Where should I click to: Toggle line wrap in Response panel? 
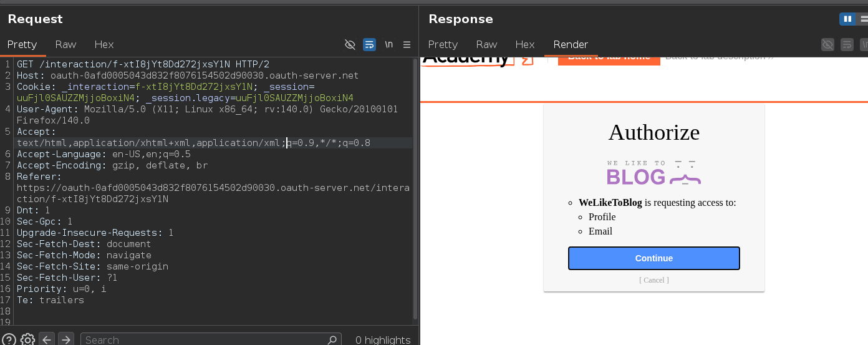pyautogui.click(x=847, y=44)
